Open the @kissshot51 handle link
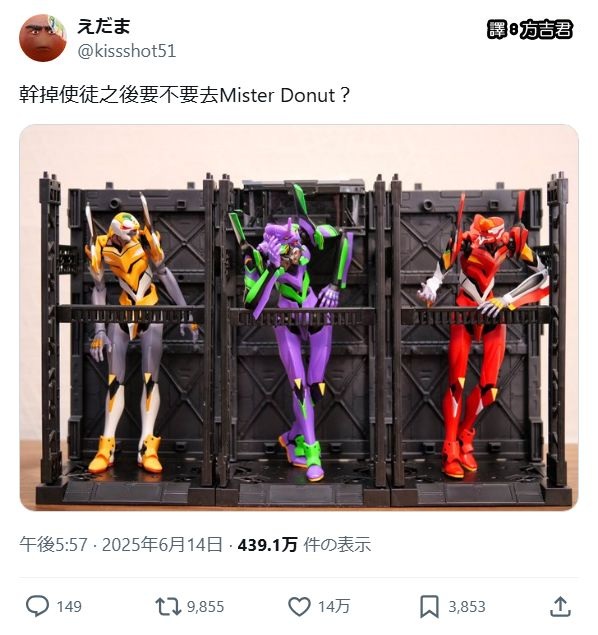Viewport: 598px width, 635px height. click(x=126, y=51)
